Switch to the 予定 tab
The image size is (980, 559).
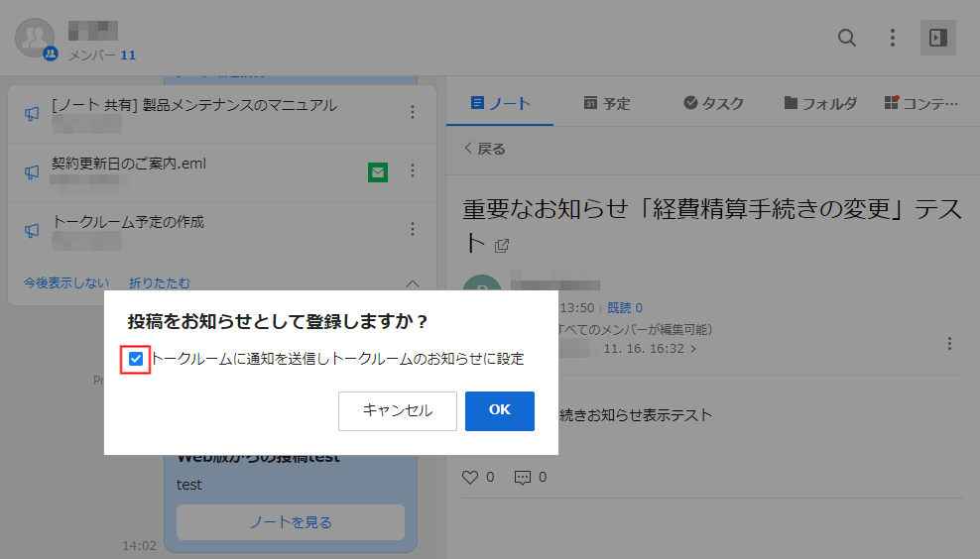606,103
